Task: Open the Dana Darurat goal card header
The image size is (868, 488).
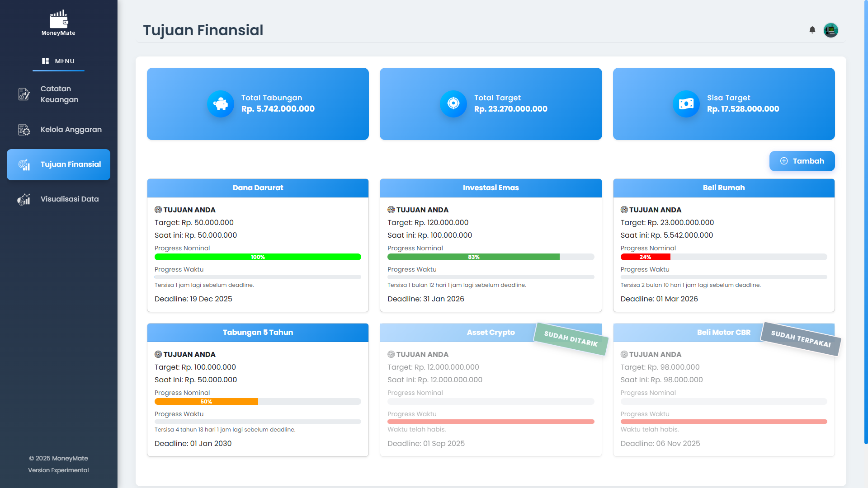Action: coord(258,188)
